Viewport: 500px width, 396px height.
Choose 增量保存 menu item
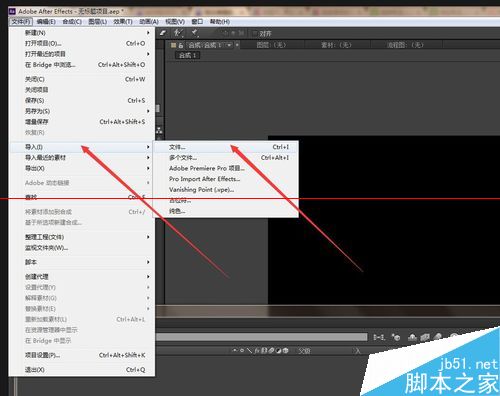(82, 122)
